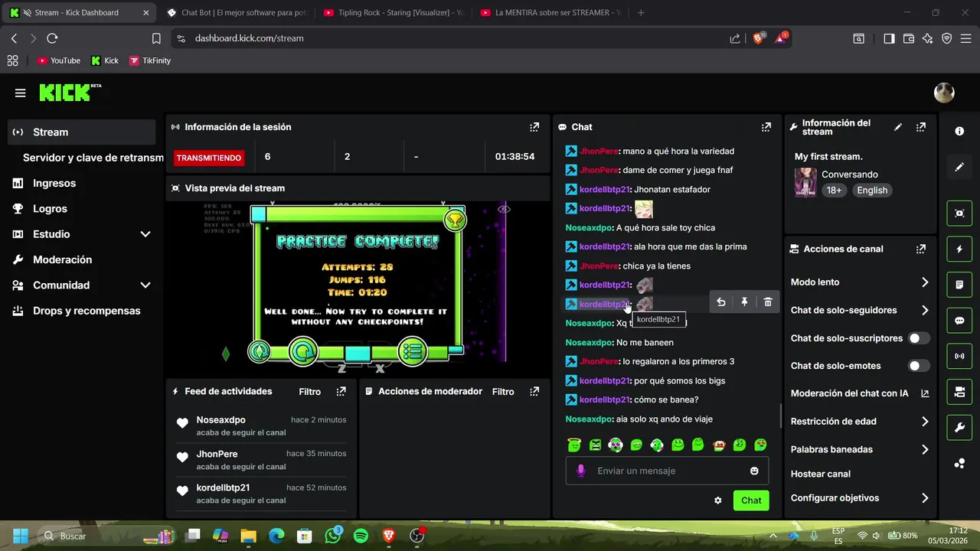
Task: Open Spotify from the taskbar
Action: point(361,536)
